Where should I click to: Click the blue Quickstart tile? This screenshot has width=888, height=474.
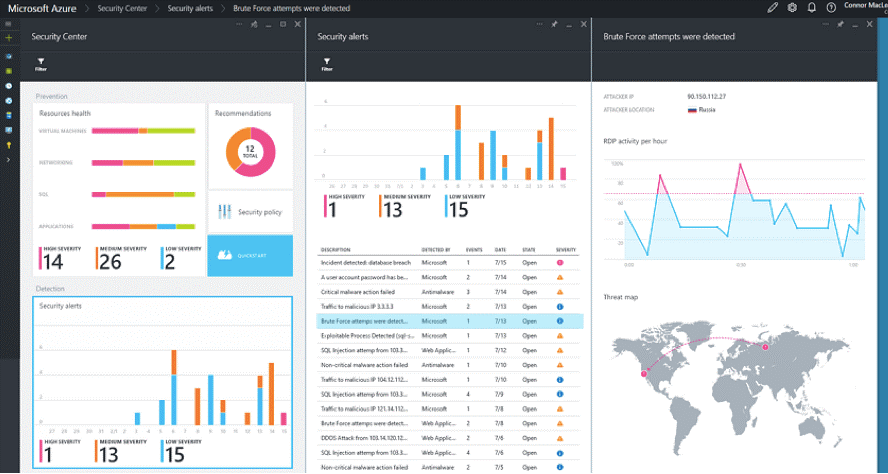point(250,255)
